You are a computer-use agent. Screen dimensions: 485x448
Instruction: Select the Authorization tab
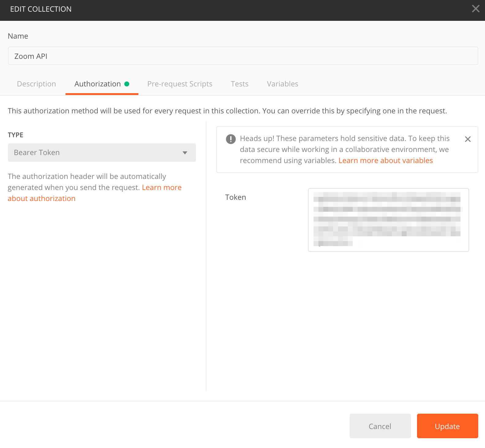[x=102, y=84]
